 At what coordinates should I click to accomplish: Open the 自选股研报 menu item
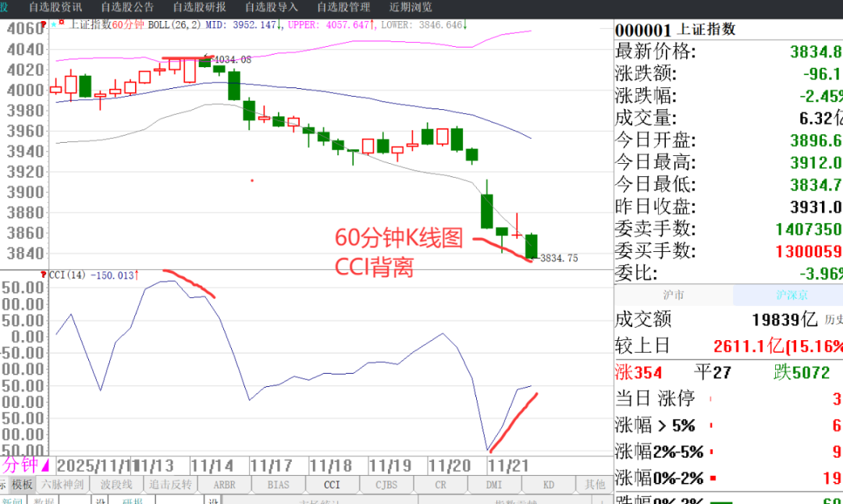click(x=200, y=7)
